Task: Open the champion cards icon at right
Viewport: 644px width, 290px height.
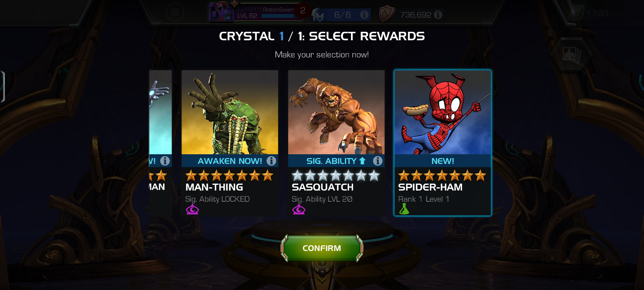Action: tap(571, 54)
